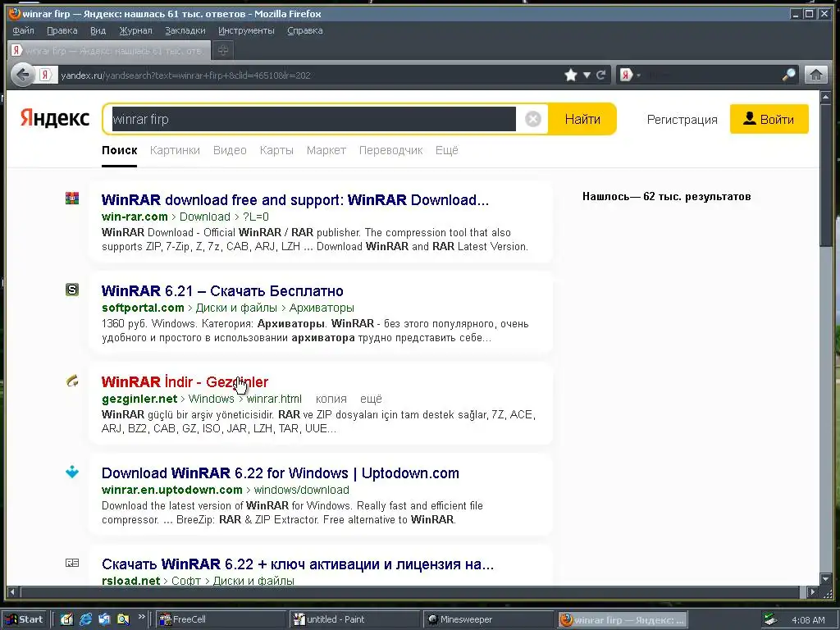Click the rsload.net favicon
The width and height of the screenshot is (840, 630).
(x=72, y=563)
